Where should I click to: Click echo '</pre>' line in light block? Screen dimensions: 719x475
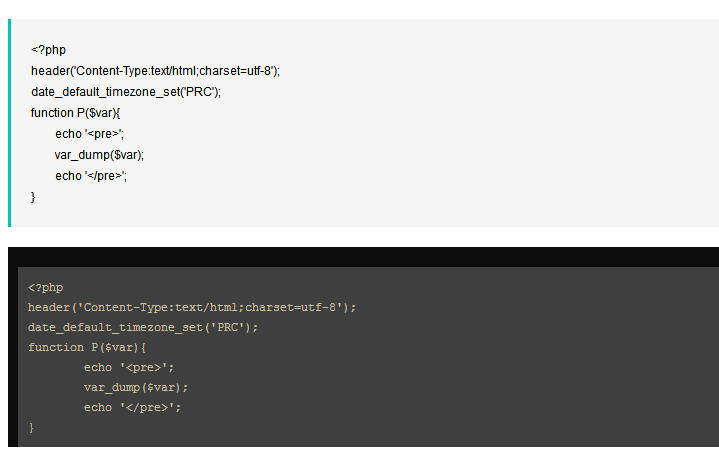[x=92, y=176]
